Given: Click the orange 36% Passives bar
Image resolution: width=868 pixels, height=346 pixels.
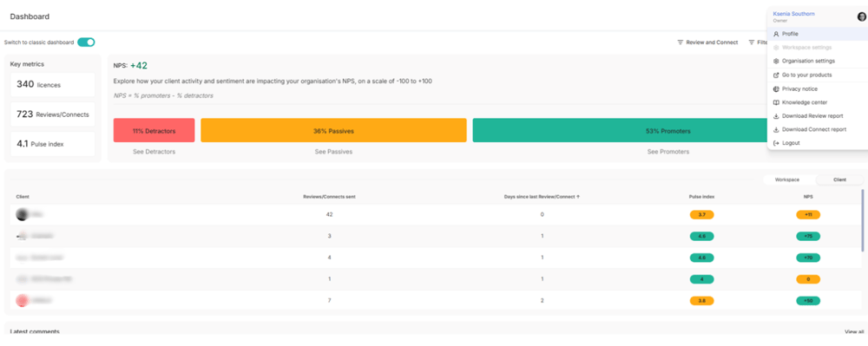Looking at the screenshot, I should (x=334, y=130).
